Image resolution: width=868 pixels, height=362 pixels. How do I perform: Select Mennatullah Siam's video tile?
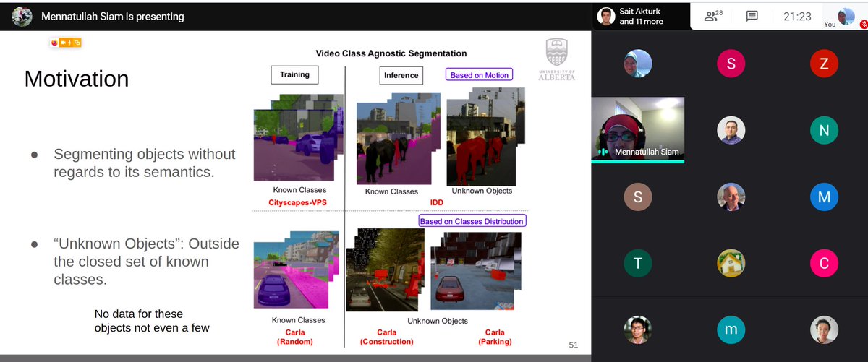[x=637, y=129]
